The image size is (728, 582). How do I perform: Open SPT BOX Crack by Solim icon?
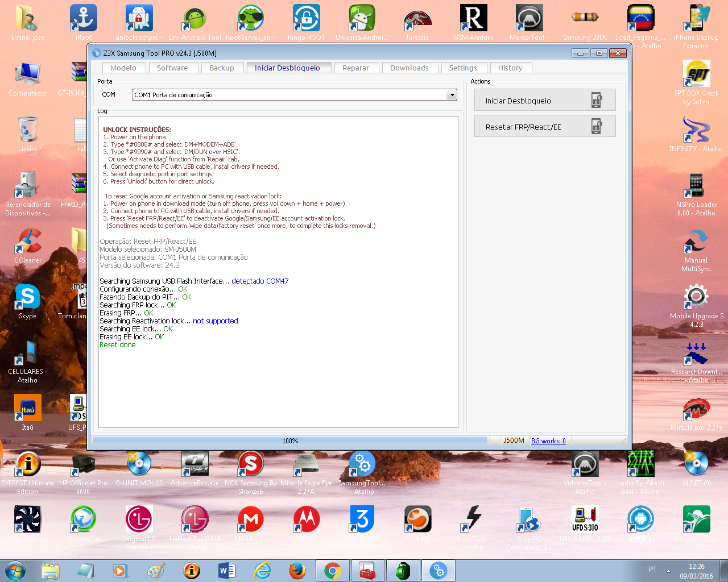[x=696, y=82]
